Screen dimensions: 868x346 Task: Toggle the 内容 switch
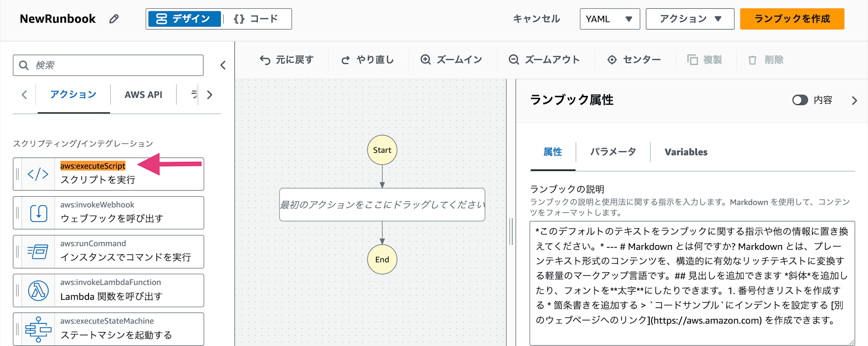click(x=800, y=100)
